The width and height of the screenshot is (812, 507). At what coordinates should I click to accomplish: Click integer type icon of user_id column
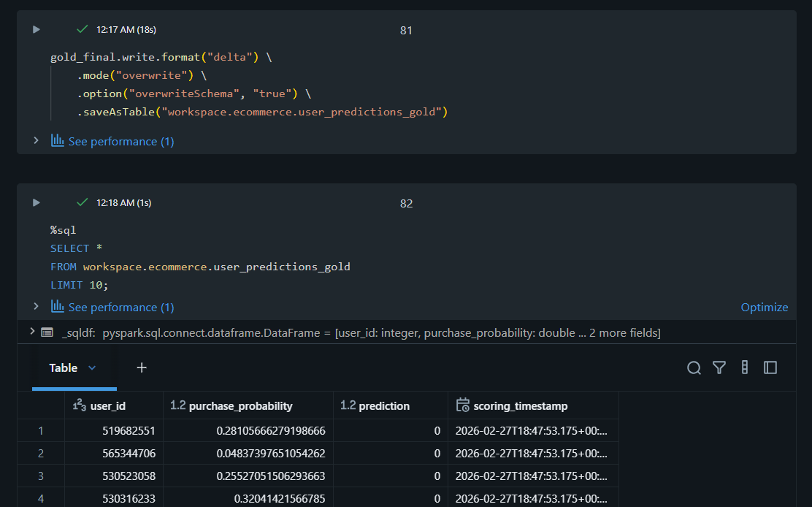80,405
